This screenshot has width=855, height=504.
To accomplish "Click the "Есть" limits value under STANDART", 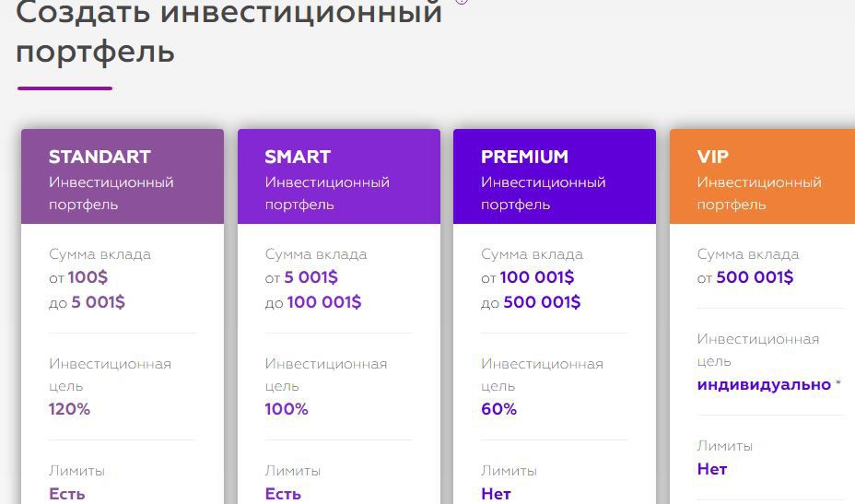I will point(67,494).
